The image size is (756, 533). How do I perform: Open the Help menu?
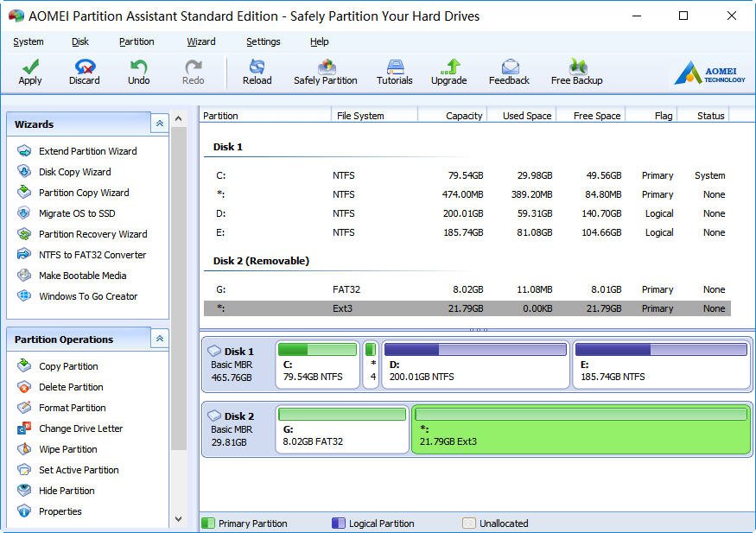[x=319, y=42]
